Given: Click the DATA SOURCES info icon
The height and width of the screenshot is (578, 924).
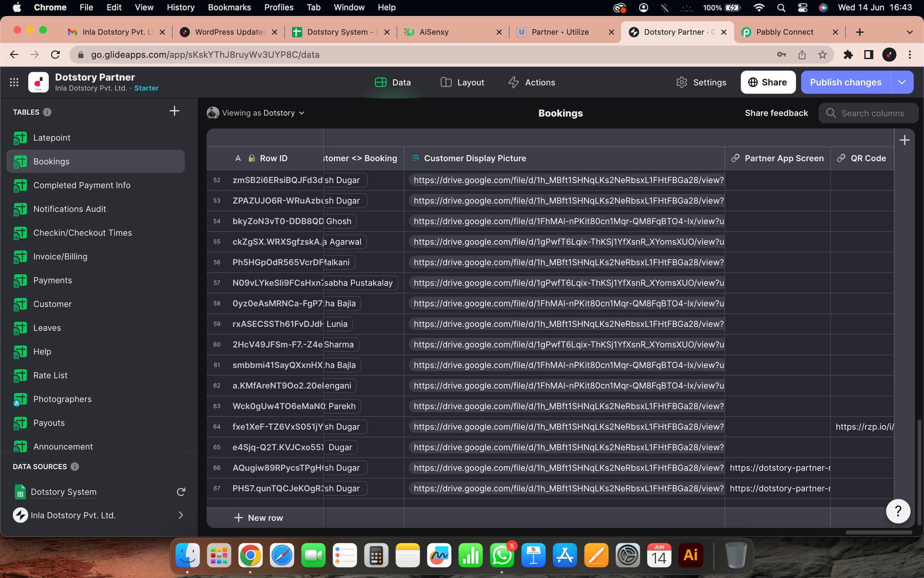Looking at the screenshot, I should click(x=75, y=467).
